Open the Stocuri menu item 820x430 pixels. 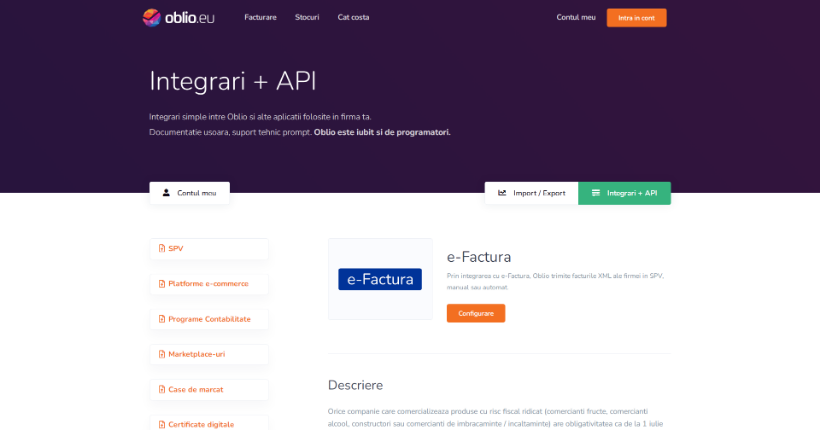pos(307,17)
